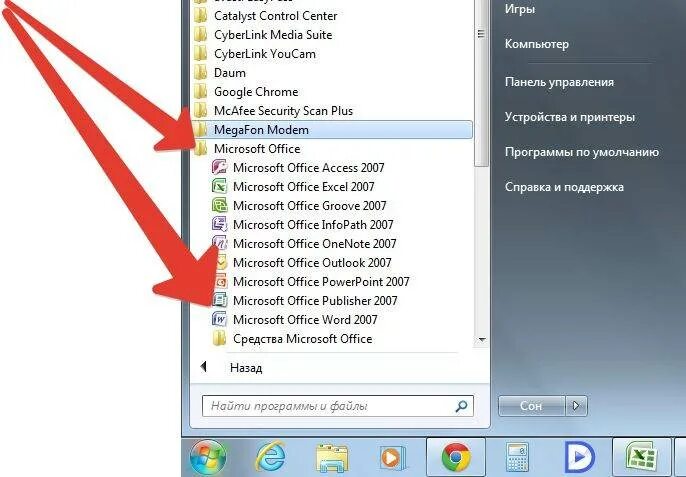Open the Daum PotPlayer taskbar icon

coord(579,458)
